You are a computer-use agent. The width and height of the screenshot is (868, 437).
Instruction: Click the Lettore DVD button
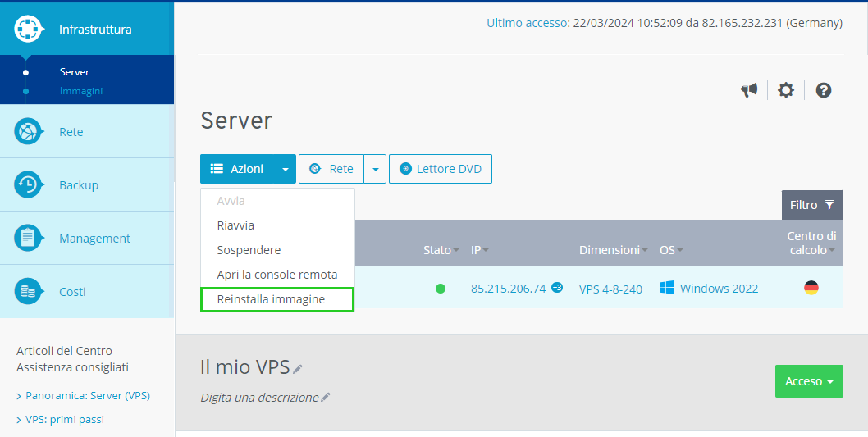point(441,169)
